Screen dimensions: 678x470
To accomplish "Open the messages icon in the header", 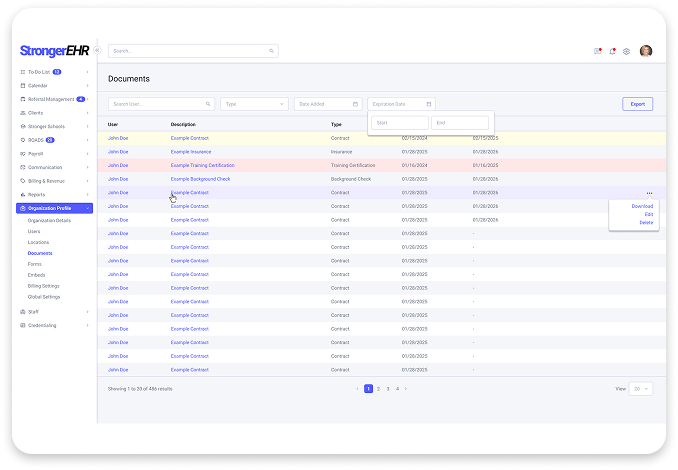I will (x=598, y=51).
